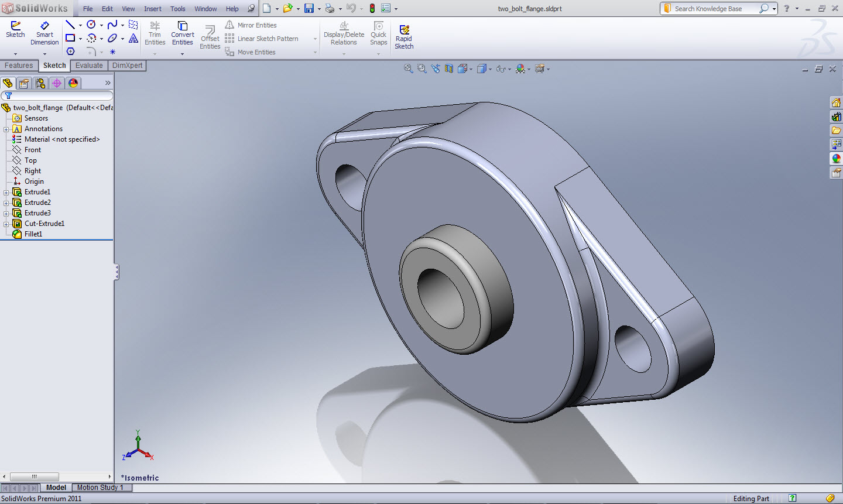This screenshot has width=843, height=504.
Task: Activate the Line sketch tool
Action: tap(70, 25)
